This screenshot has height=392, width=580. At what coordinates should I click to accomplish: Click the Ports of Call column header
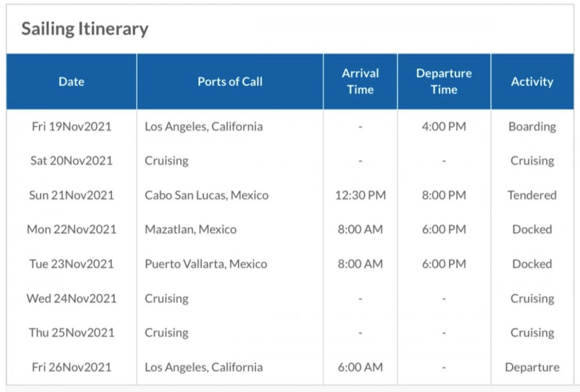tap(230, 81)
